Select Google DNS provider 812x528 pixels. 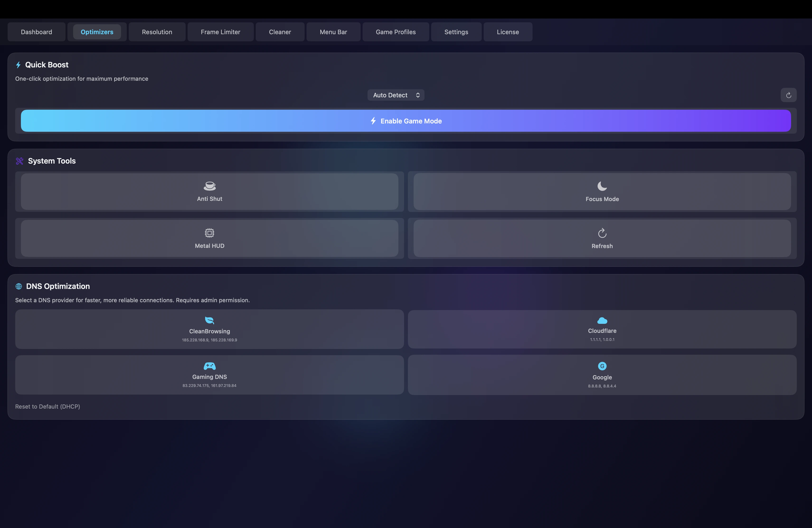(x=602, y=375)
